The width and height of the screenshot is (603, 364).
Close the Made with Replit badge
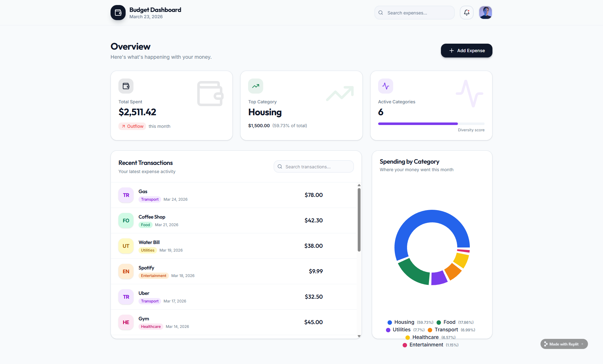(582, 344)
